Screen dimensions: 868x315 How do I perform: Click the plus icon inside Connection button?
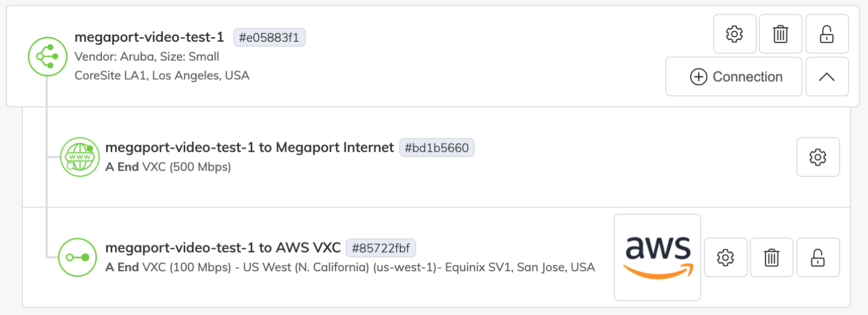tap(699, 77)
